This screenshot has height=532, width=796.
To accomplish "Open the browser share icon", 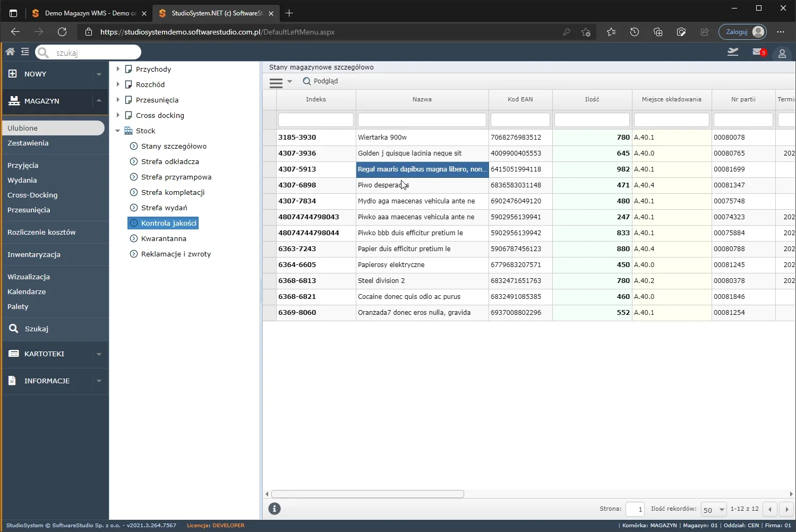I will tap(705, 32).
